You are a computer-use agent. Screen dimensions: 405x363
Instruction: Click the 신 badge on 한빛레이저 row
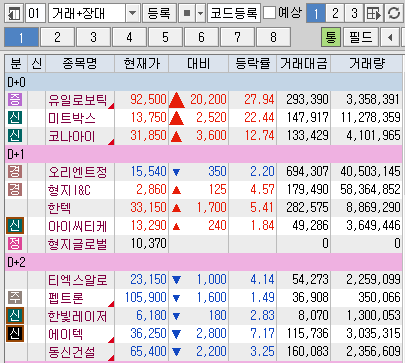(15, 316)
